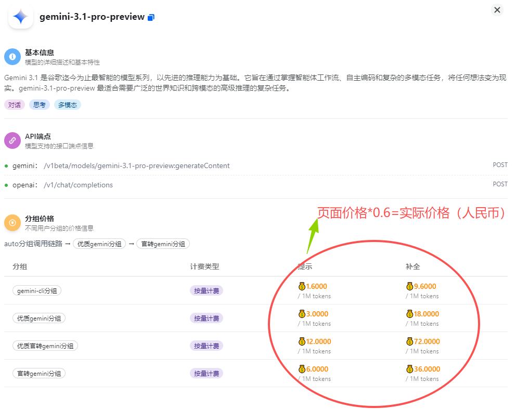
Task: Click the money bag icon beside 36.0000
Action: 410,369
